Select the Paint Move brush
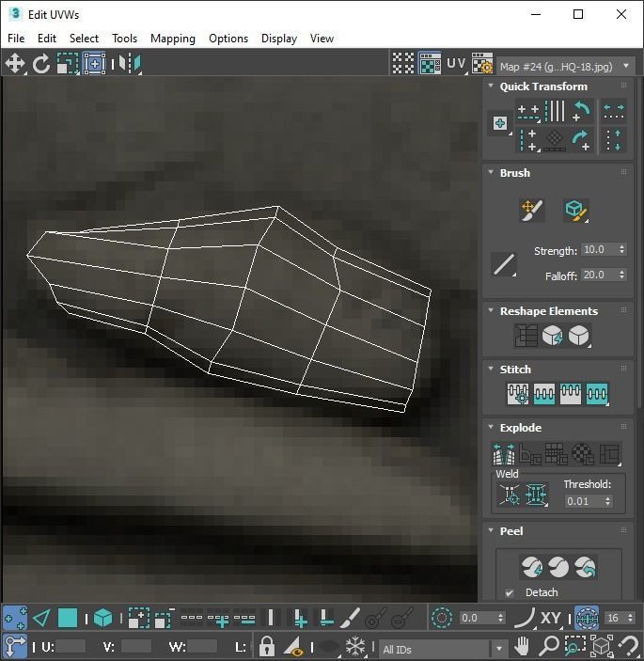 point(532,211)
